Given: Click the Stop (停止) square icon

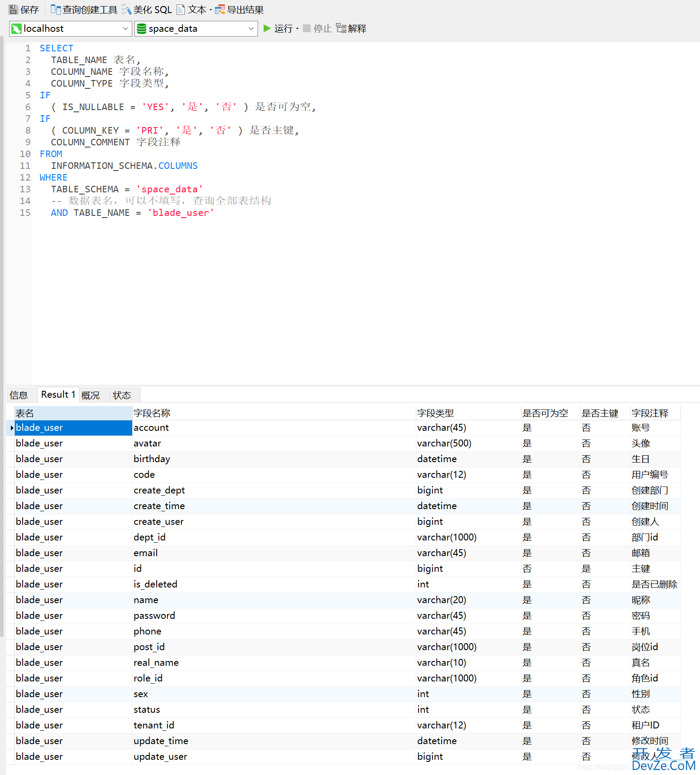Looking at the screenshot, I should point(307,28).
